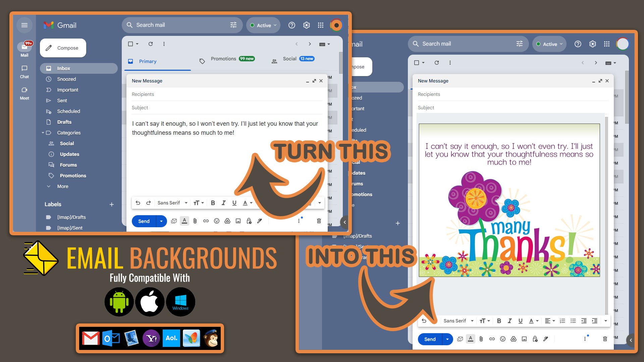Open the Promotions tab with 99 new
The height and width of the screenshot is (362, 644).
pyautogui.click(x=228, y=59)
